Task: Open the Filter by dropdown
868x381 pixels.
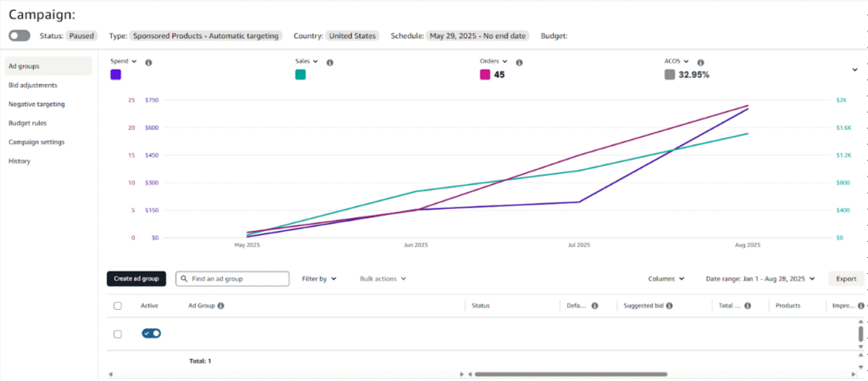Action: pyautogui.click(x=320, y=278)
